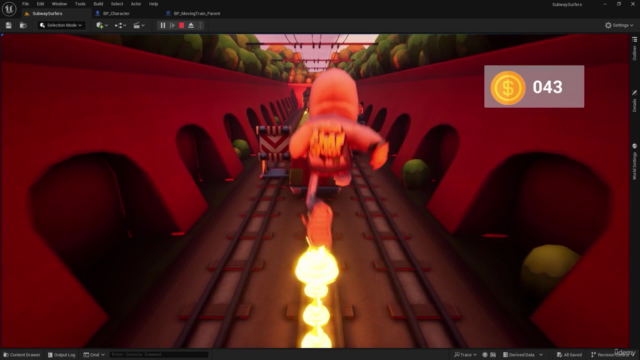
Task: Save the current level with the floppy icon
Action: tap(9, 25)
